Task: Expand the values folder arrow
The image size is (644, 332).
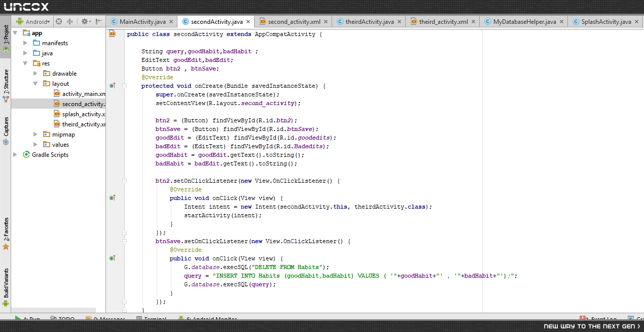Action: 35,144
